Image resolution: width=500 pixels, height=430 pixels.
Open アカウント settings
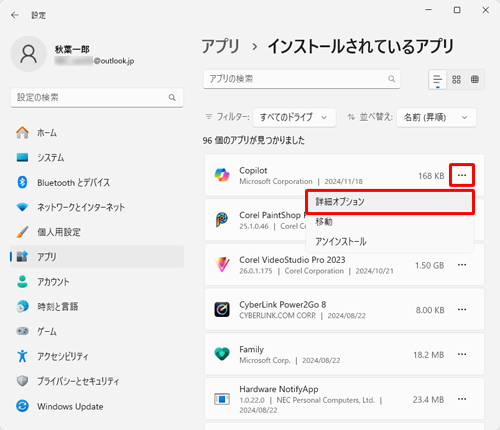pyautogui.click(x=97, y=282)
